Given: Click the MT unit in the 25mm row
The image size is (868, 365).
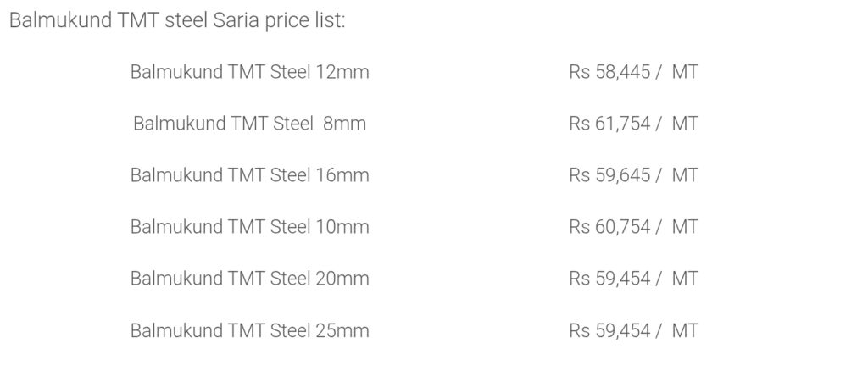Looking at the screenshot, I should 685,330.
